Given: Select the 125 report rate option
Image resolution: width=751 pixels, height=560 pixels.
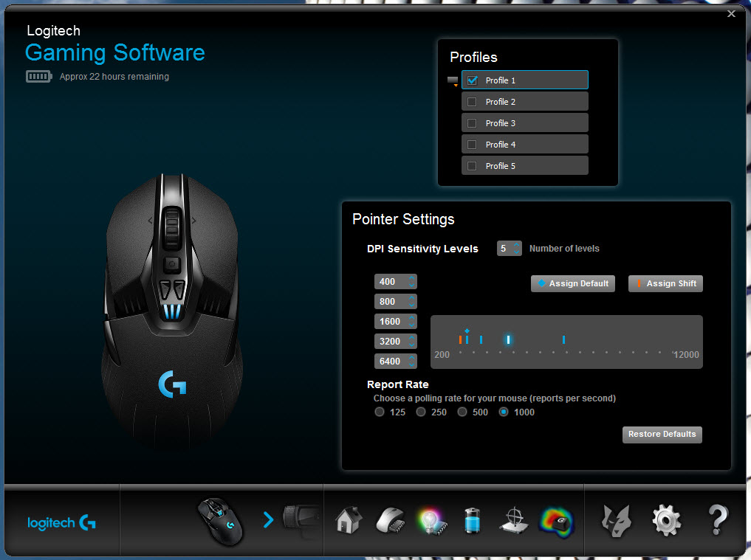Looking at the screenshot, I should (380, 412).
